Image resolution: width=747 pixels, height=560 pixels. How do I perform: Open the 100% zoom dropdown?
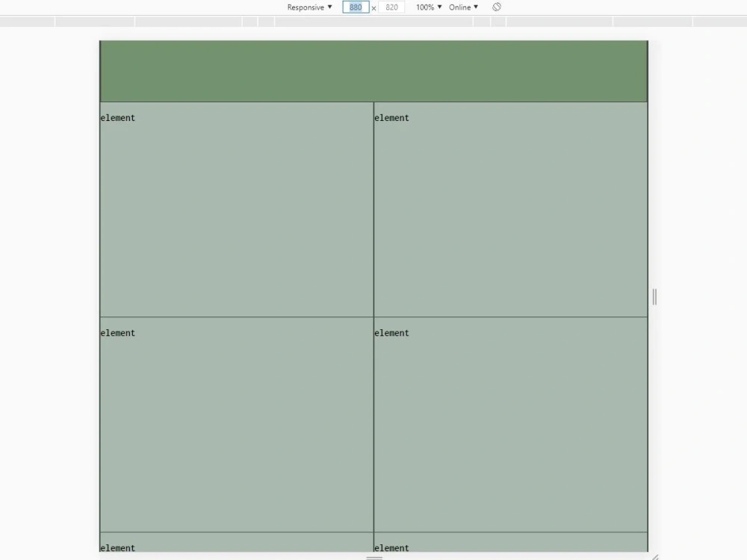(x=429, y=7)
